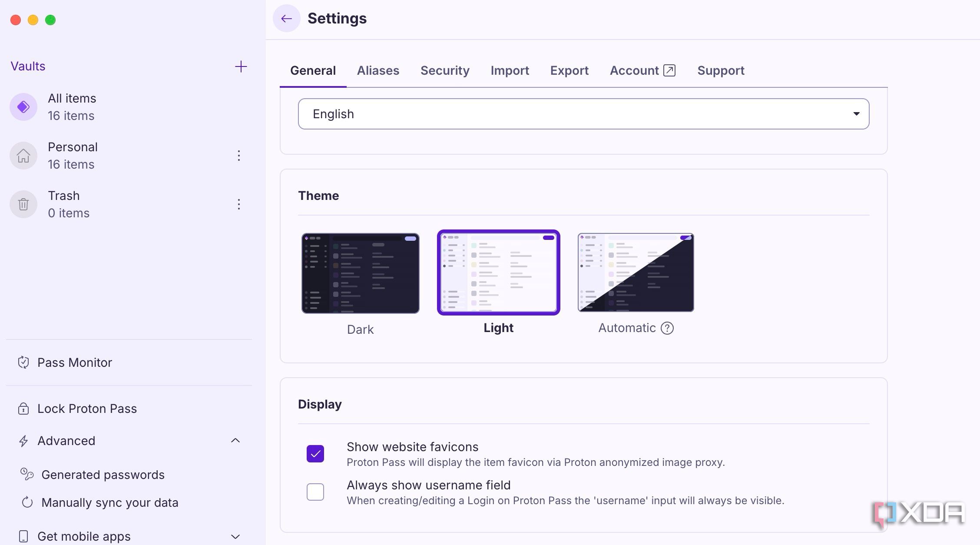Select the All items vault row label
This screenshot has height=545, width=980.
(x=72, y=98)
